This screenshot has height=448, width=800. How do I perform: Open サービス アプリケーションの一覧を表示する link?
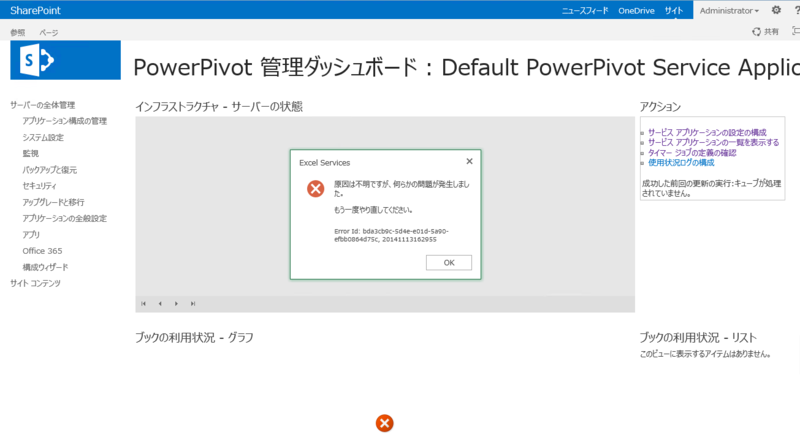click(x=713, y=142)
